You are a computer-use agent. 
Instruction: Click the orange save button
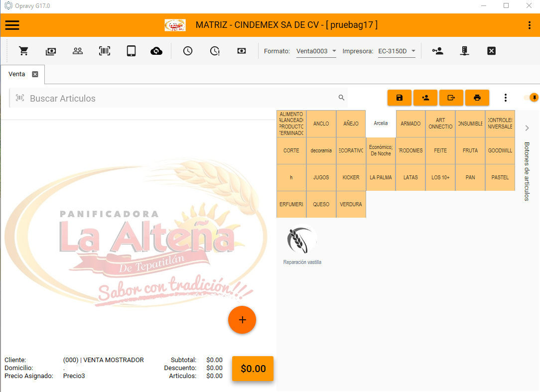400,98
